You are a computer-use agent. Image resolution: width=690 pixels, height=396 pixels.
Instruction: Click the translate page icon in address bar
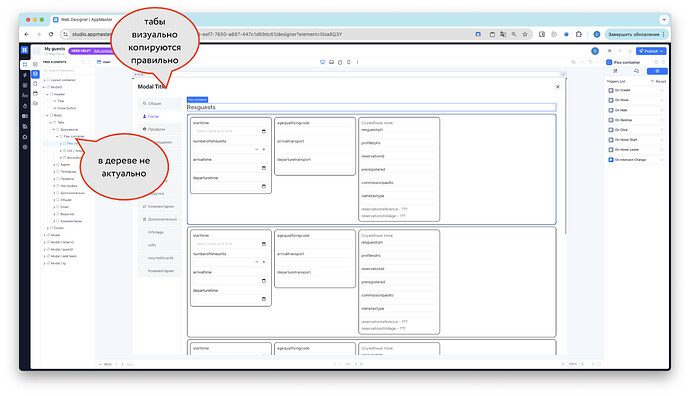[503, 34]
